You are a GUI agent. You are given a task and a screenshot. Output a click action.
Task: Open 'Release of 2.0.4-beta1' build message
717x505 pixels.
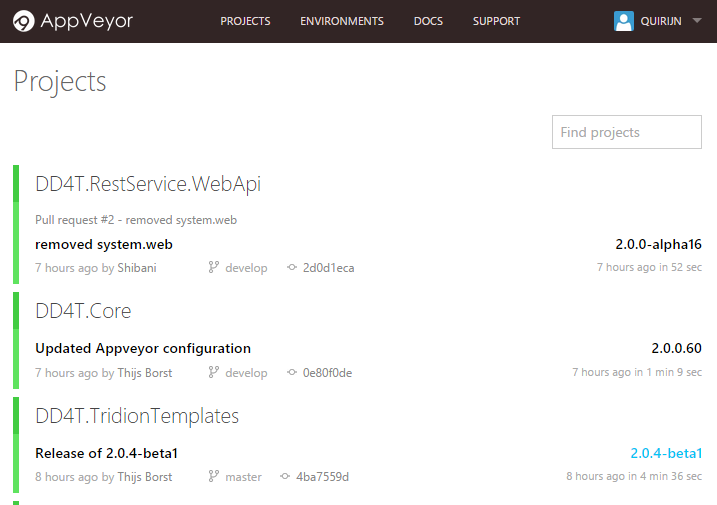(x=106, y=453)
